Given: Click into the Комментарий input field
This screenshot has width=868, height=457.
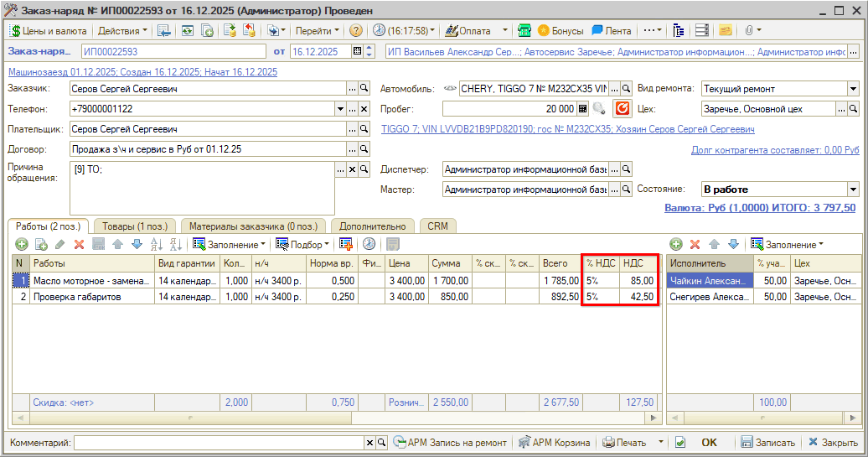Looking at the screenshot, I should (x=218, y=443).
